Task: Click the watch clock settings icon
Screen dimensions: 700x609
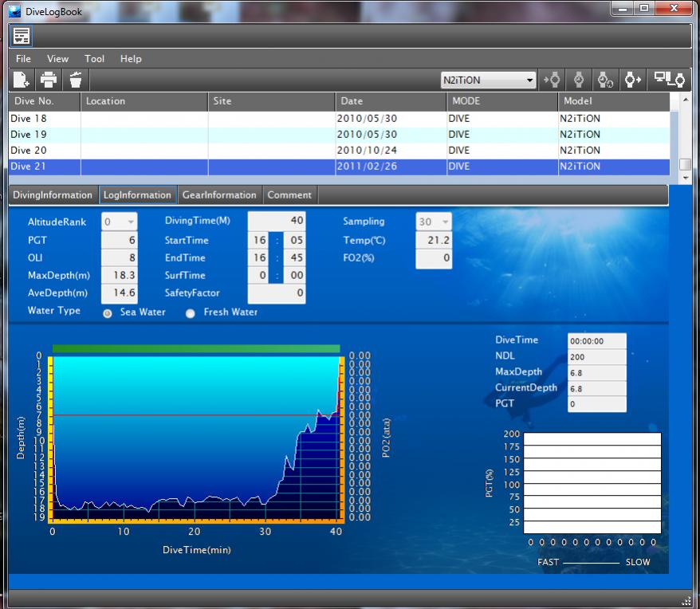Action: pos(605,80)
